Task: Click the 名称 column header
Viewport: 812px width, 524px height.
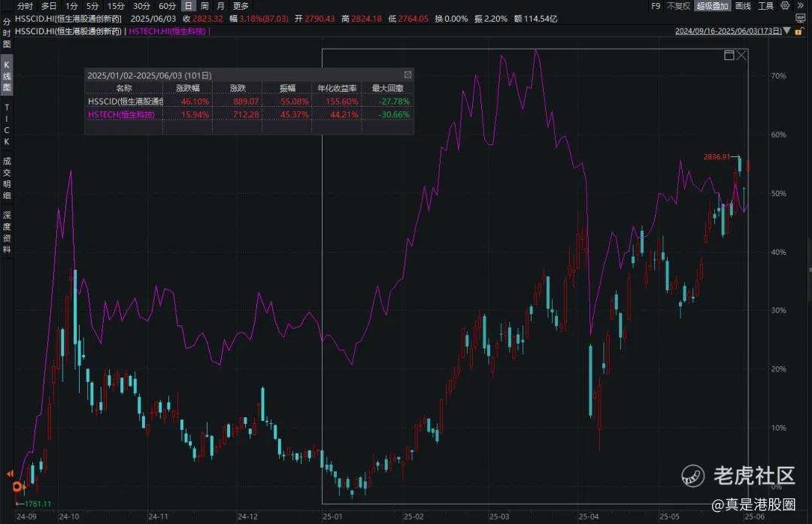Action: point(124,88)
